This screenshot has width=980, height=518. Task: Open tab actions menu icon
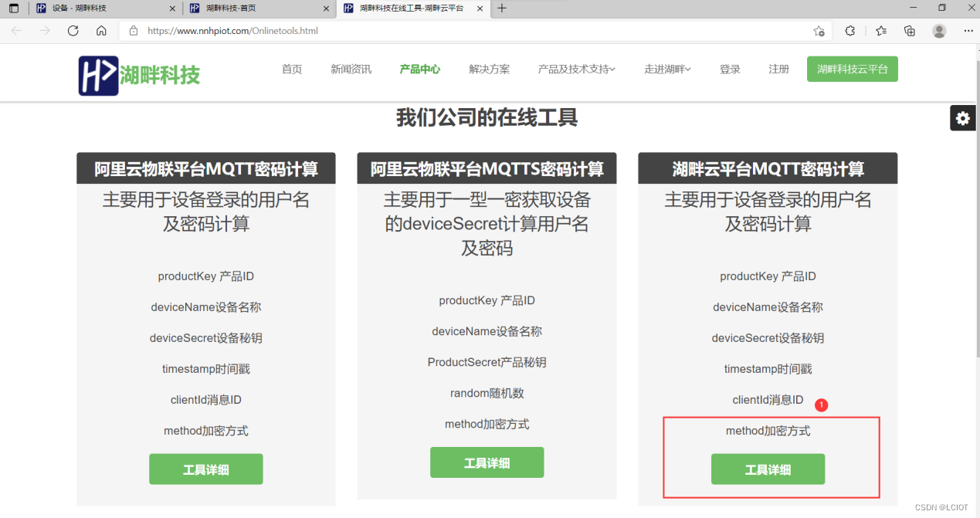tap(14, 8)
